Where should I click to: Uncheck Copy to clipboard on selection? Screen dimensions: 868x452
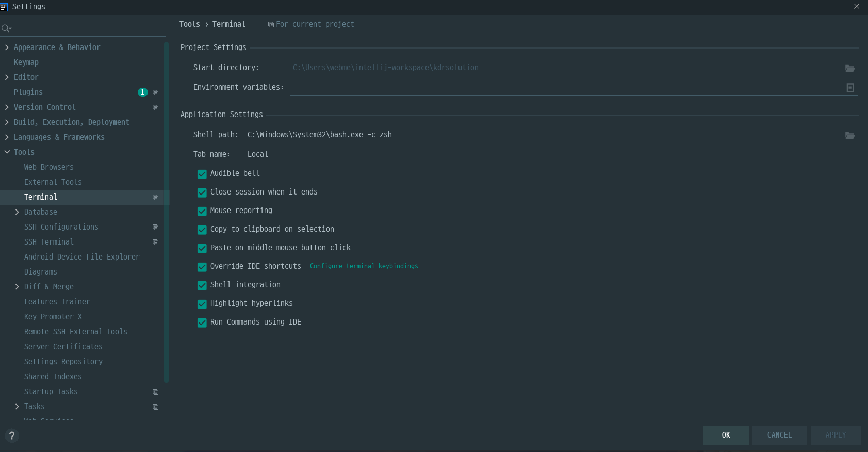[x=202, y=230]
